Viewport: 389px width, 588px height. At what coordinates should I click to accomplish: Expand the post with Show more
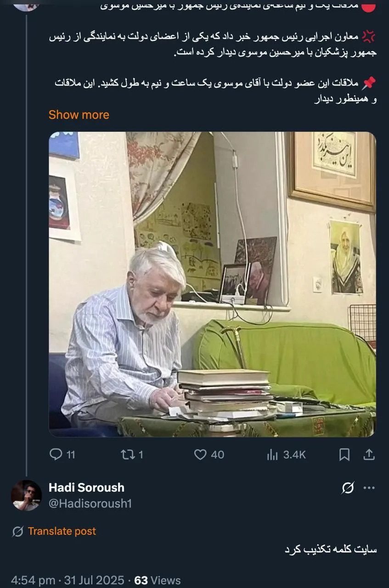click(79, 115)
